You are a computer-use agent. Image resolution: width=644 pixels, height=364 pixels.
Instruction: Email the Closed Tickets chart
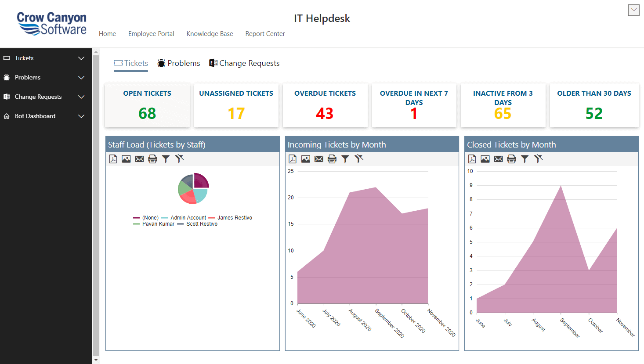[498, 159]
